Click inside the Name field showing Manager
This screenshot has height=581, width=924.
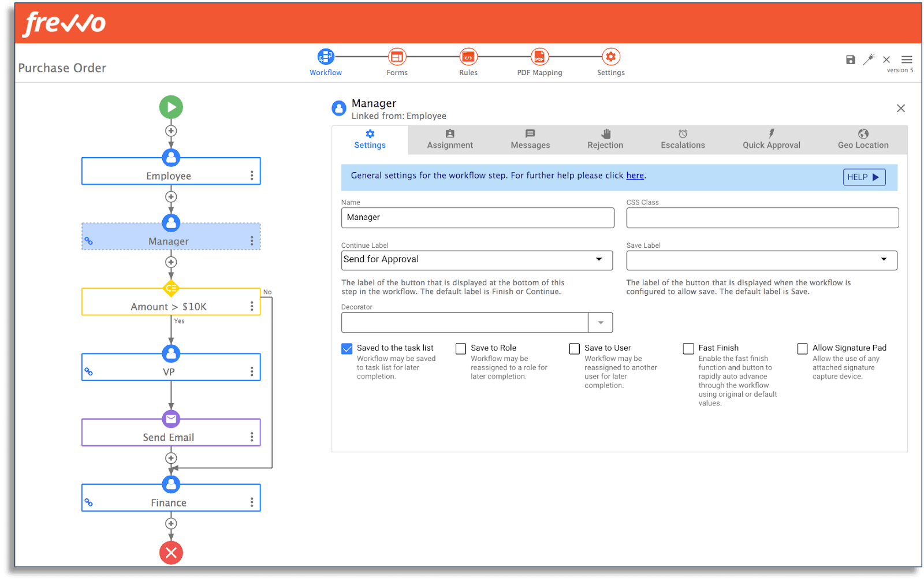click(476, 218)
